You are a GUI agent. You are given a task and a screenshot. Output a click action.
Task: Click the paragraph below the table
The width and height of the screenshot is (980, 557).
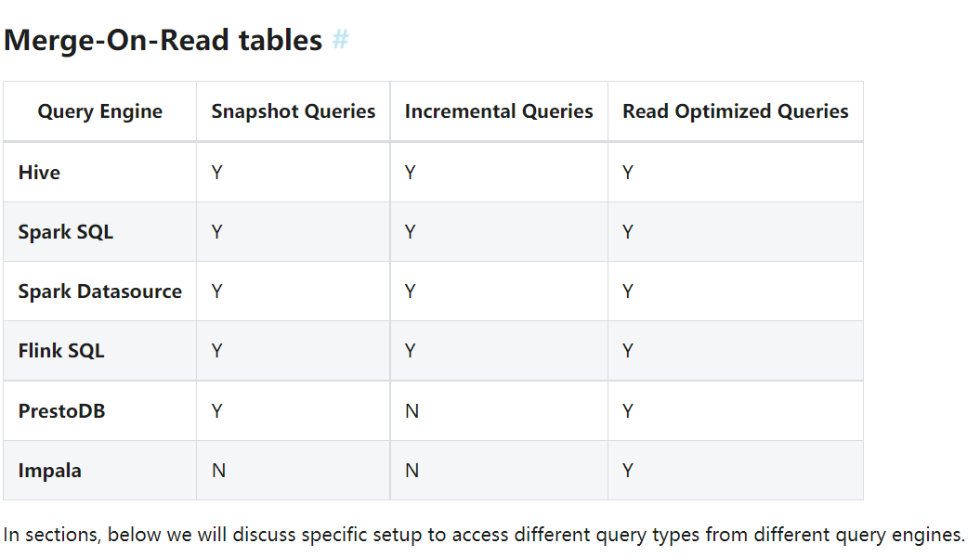[x=484, y=535]
